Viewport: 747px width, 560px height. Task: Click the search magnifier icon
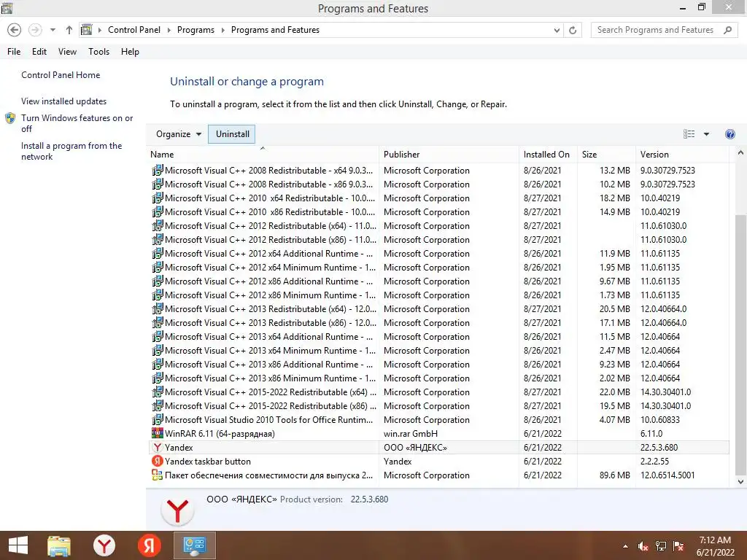coord(727,30)
